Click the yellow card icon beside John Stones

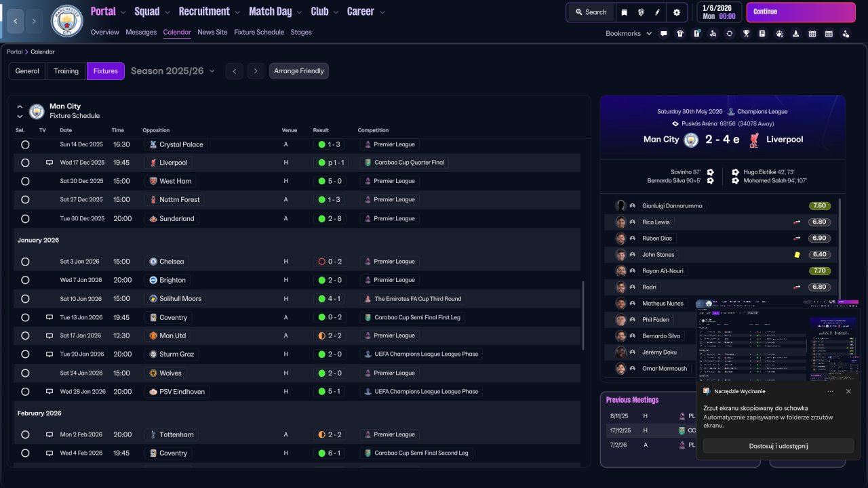click(x=797, y=255)
